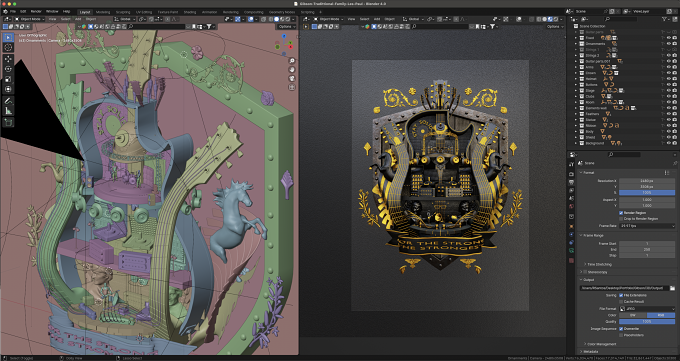Select the BW color mode button
This screenshot has height=361, width=680.
(x=633, y=315)
